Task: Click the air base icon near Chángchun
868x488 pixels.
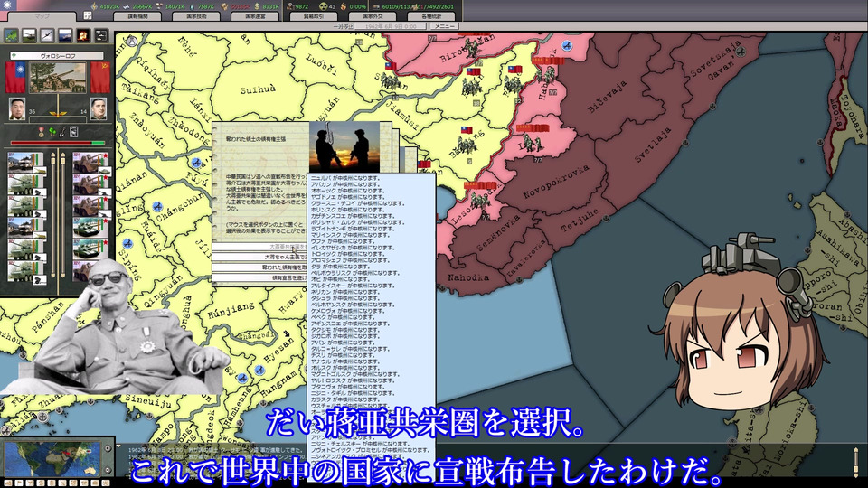Action: point(157,206)
